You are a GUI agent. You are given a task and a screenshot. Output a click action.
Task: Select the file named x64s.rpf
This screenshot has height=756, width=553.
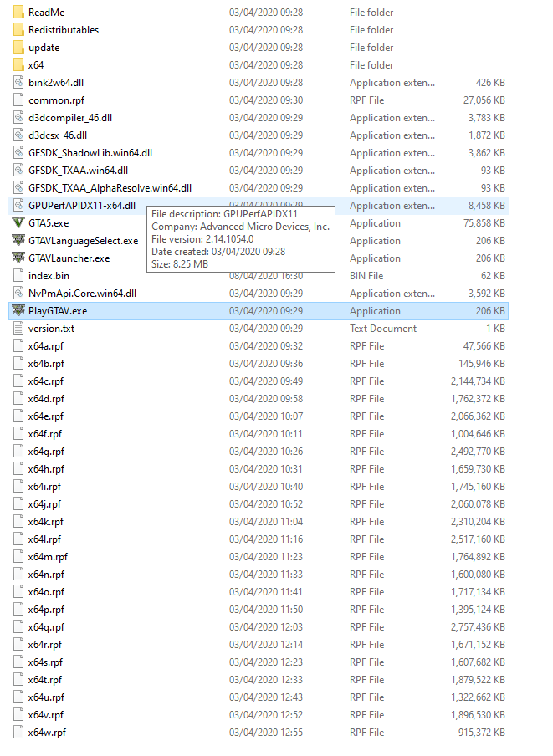pyautogui.click(x=45, y=662)
